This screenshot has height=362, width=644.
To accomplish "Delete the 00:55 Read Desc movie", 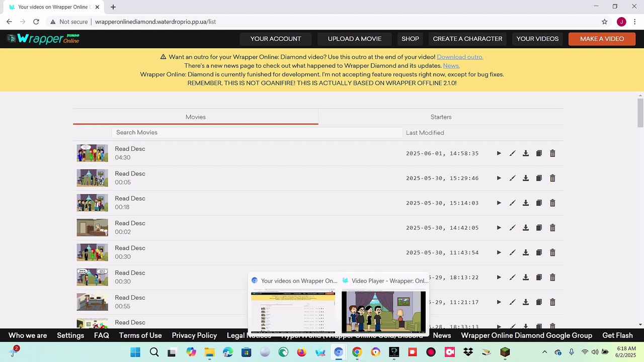I will click(x=552, y=302).
